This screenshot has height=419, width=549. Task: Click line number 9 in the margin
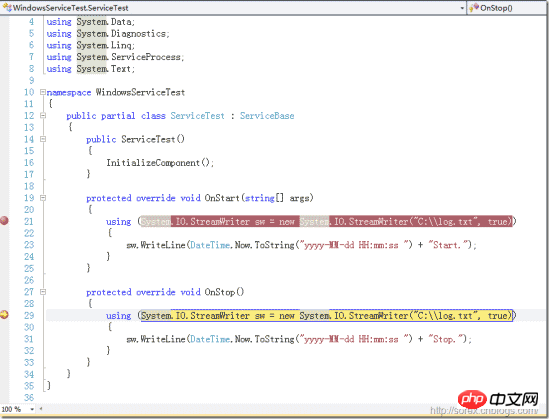32,80
